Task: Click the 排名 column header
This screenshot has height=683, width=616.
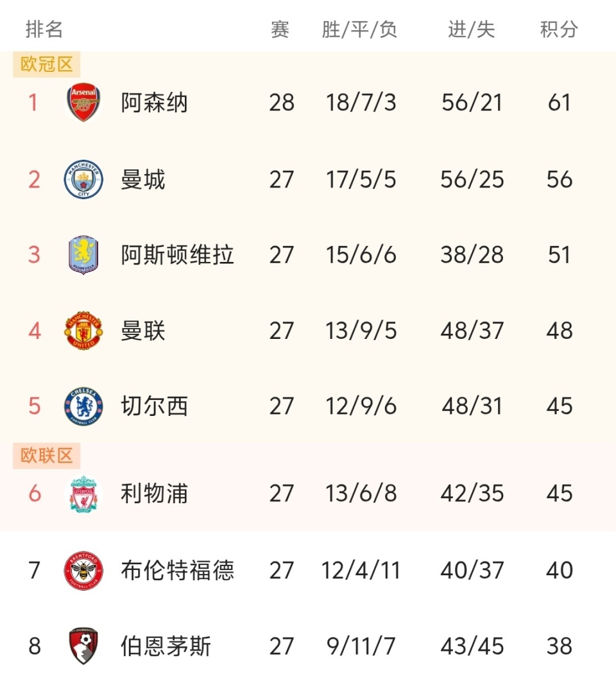Action: click(x=44, y=30)
